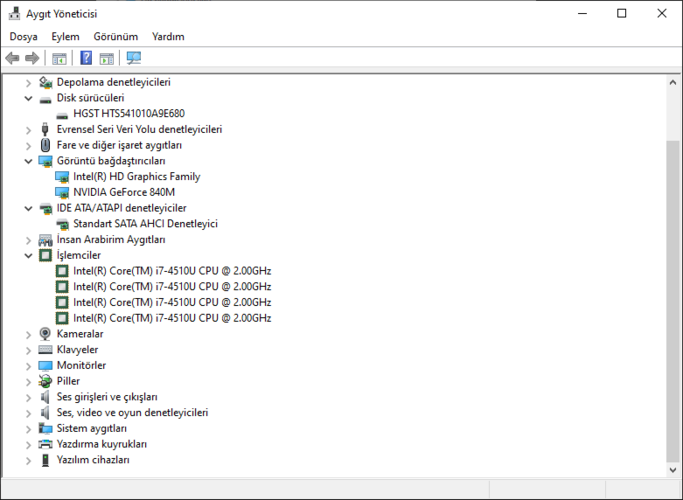
Task: Click the USB icon of Evrensel Seri Veri Yolu
Action: point(45,129)
